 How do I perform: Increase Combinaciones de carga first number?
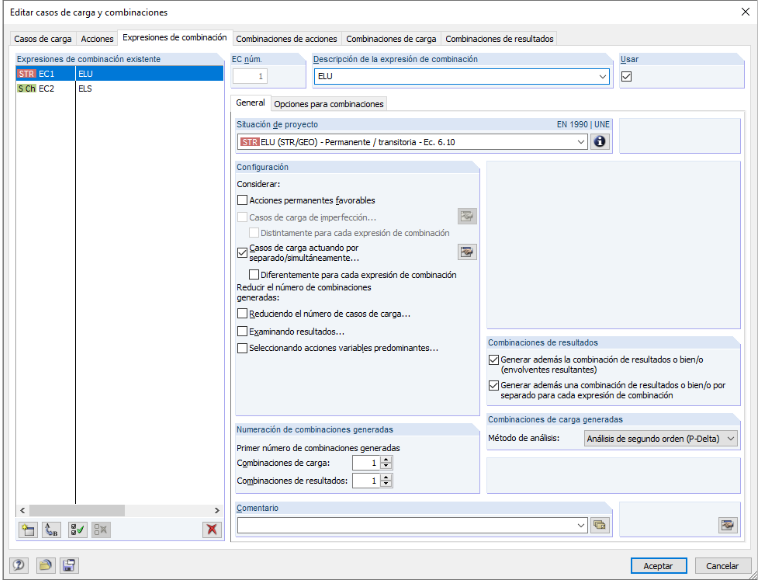pos(386,460)
